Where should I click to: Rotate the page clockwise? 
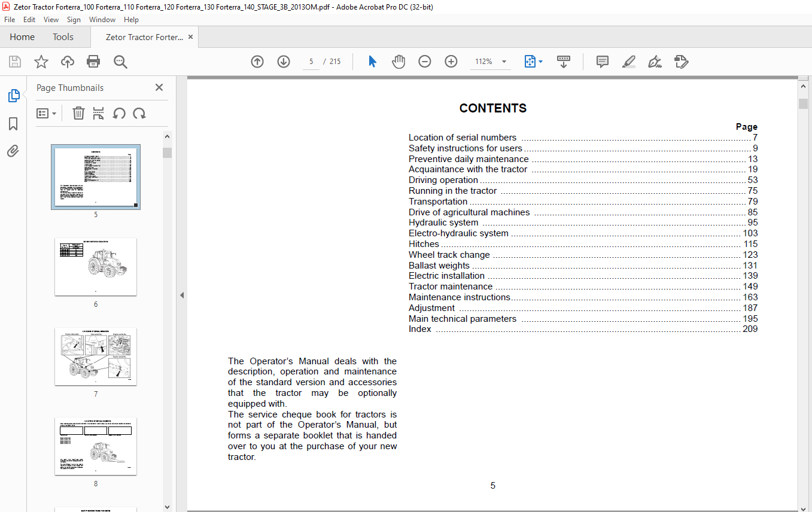[139, 113]
